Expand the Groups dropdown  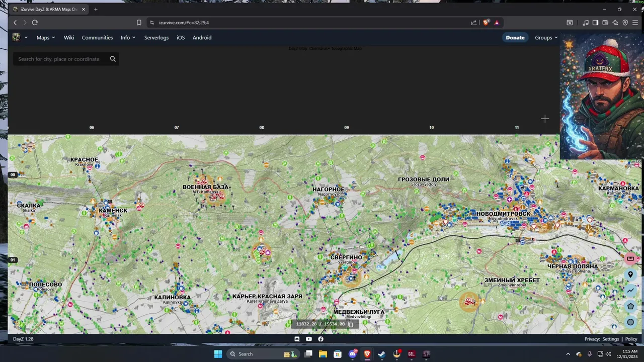pyautogui.click(x=546, y=38)
